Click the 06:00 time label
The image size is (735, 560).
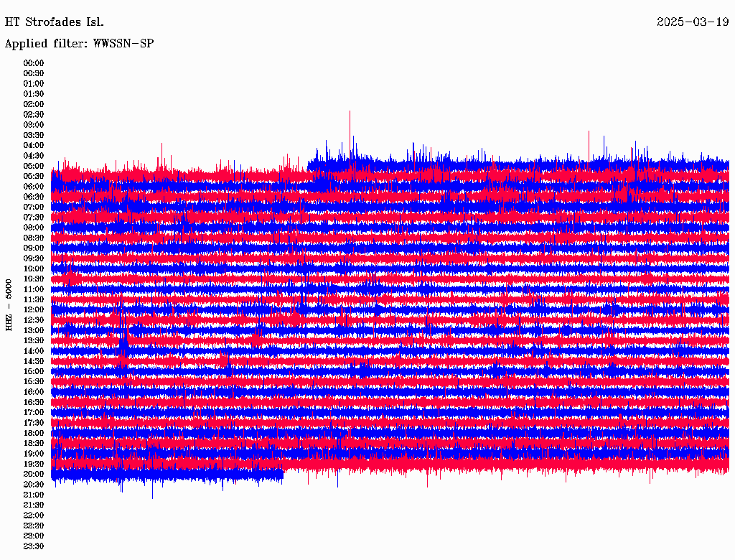[34, 186]
